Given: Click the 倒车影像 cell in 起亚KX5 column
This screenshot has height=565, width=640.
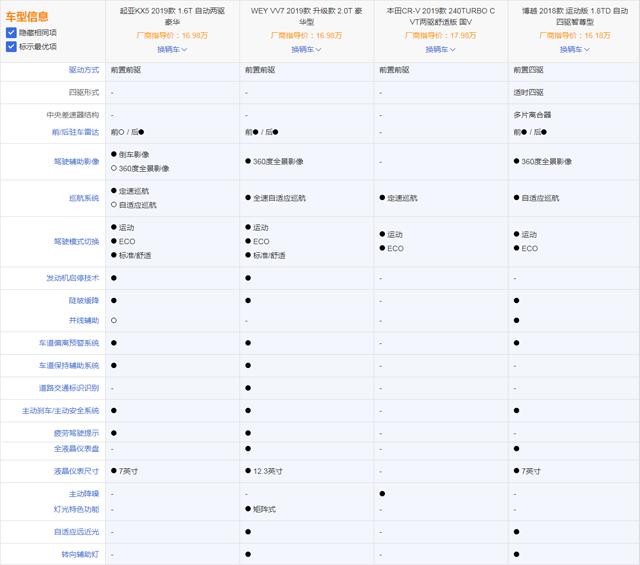Looking at the screenshot, I should tap(130, 154).
